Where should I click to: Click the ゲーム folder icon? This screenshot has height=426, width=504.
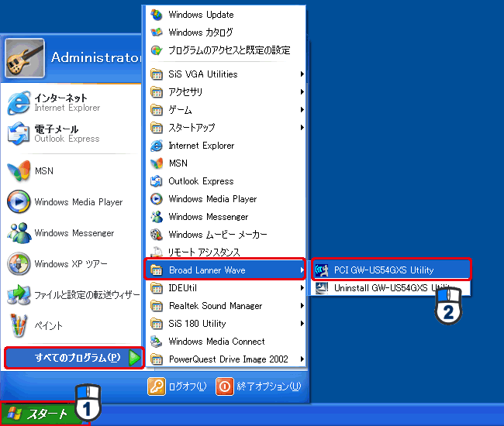coord(157,110)
